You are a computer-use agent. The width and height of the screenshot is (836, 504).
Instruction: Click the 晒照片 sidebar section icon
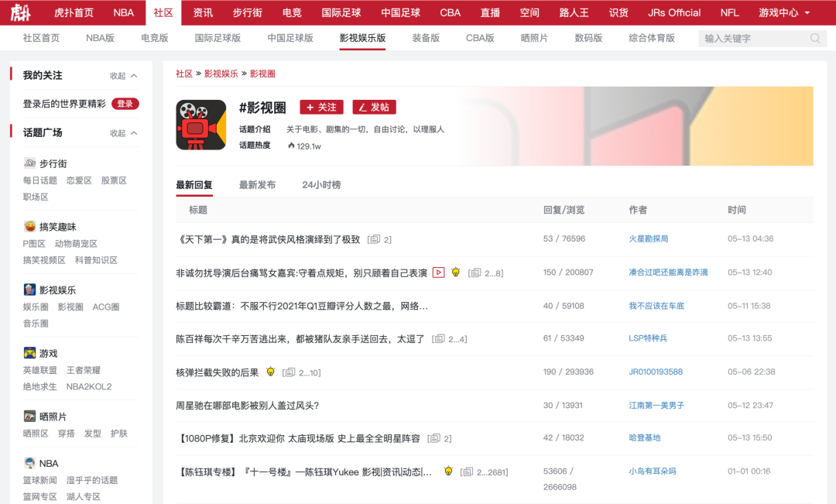coord(30,416)
